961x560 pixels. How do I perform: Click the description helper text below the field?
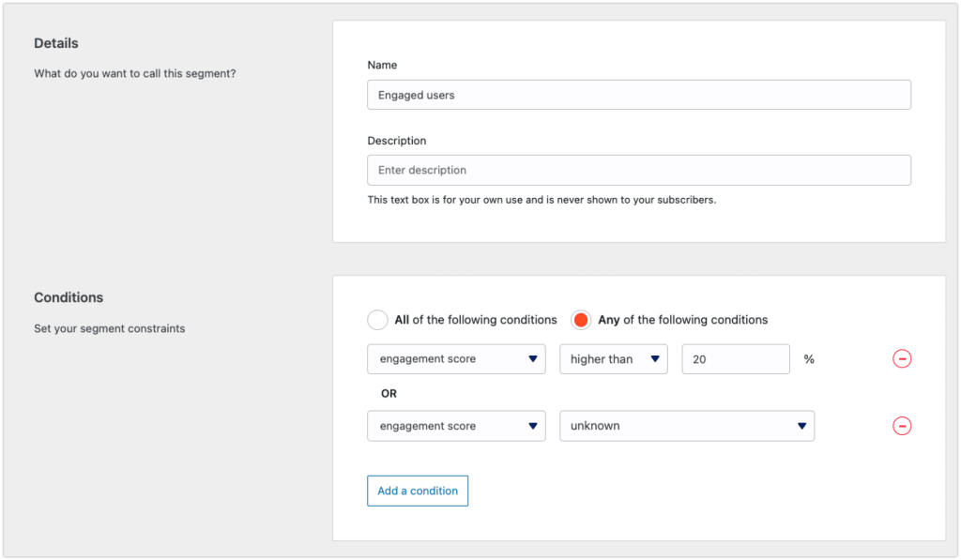tap(542, 200)
